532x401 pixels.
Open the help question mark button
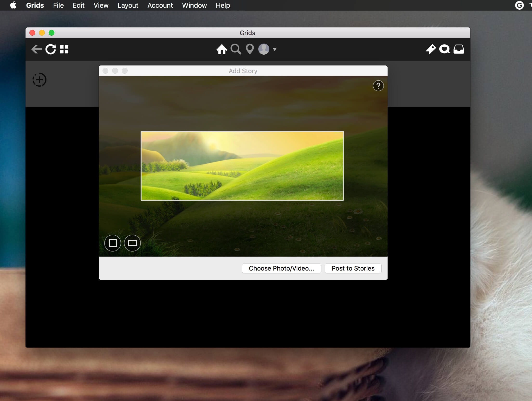click(x=378, y=86)
